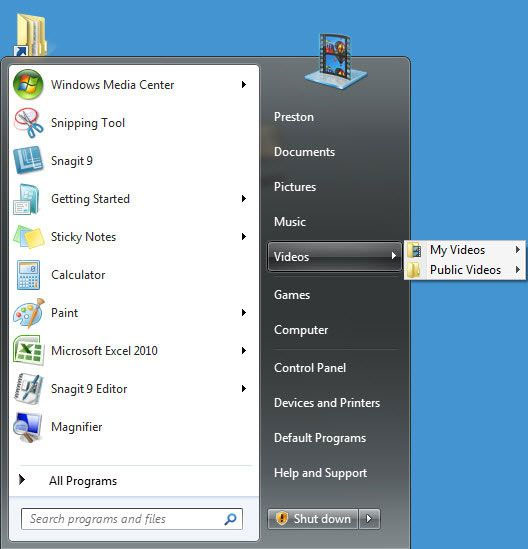This screenshot has height=549, width=528.
Task: Open Control Panel from the Start menu
Action: coord(310,368)
